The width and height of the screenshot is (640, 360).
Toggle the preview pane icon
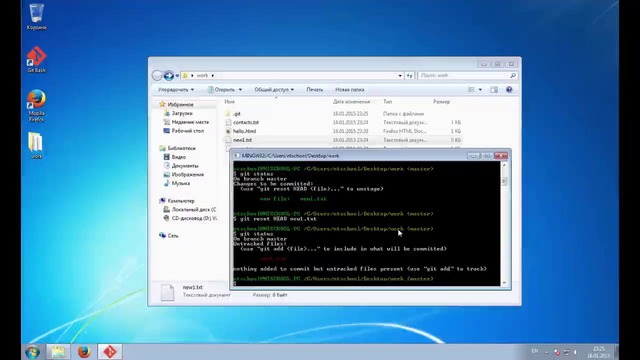pyautogui.click(x=494, y=89)
